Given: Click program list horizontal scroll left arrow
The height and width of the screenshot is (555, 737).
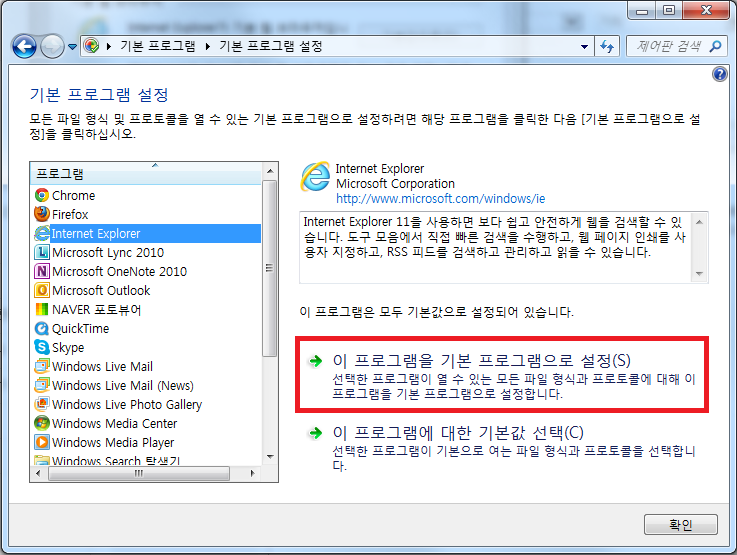Looking at the screenshot, I should click(38, 473).
